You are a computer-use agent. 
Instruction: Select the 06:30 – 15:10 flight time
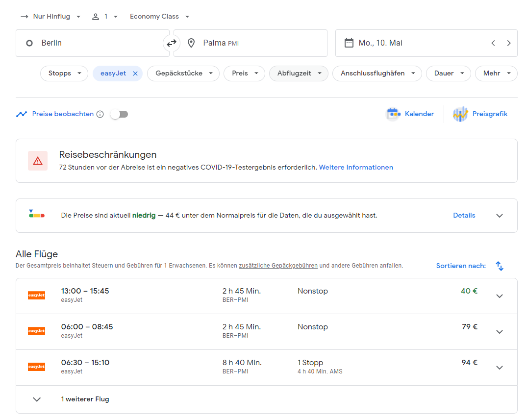tap(85, 363)
